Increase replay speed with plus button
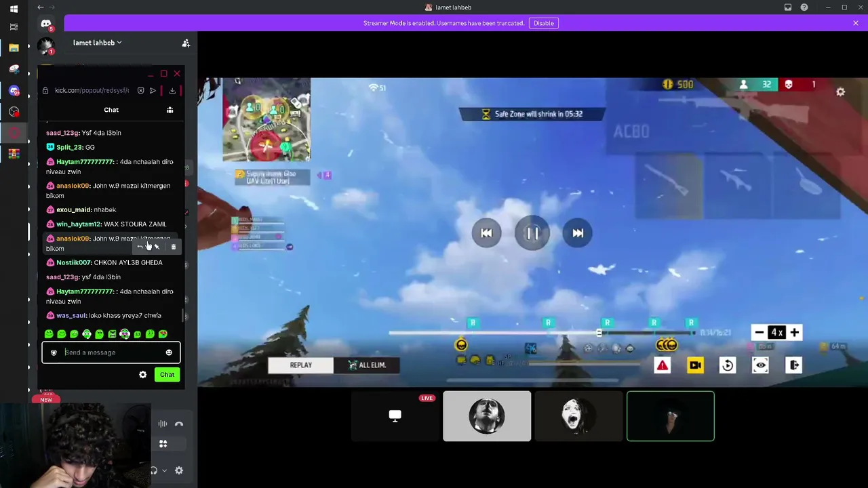Screen dimensions: 868x488 pyautogui.click(x=794, y=333)
